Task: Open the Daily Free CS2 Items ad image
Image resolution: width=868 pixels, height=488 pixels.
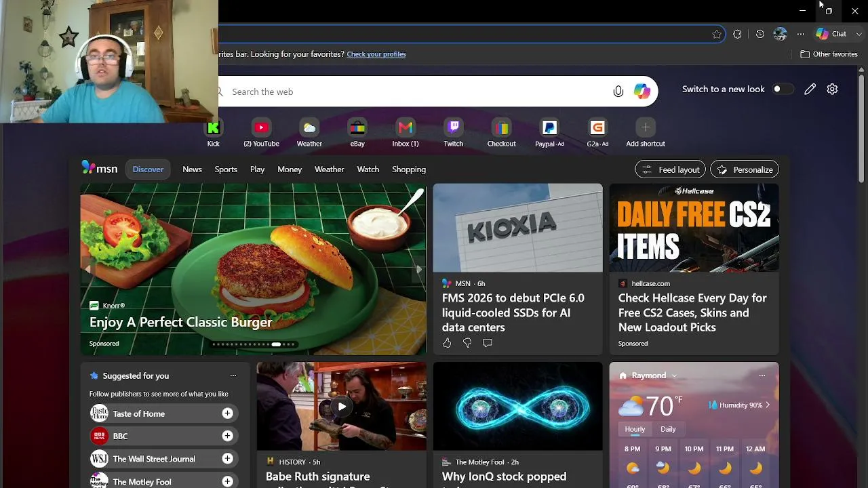Action: (x=694, y=228)
